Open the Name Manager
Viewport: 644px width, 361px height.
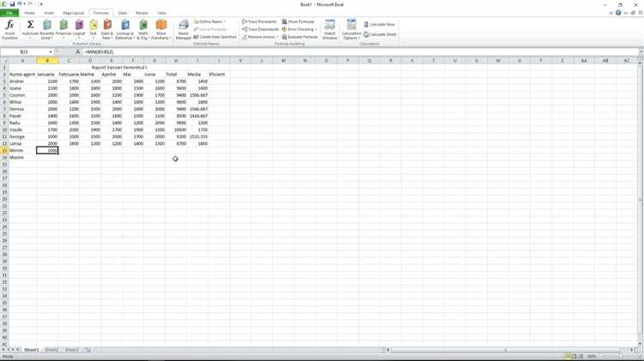[184, 29]
